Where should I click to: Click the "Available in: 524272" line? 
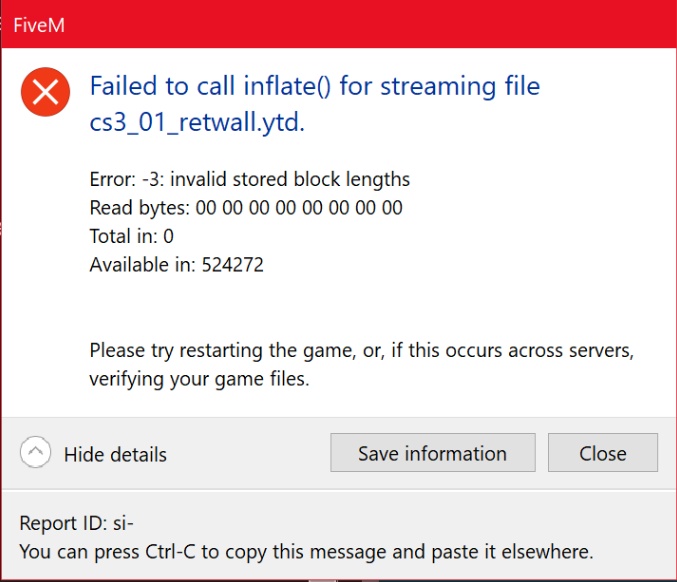[176, 264]
